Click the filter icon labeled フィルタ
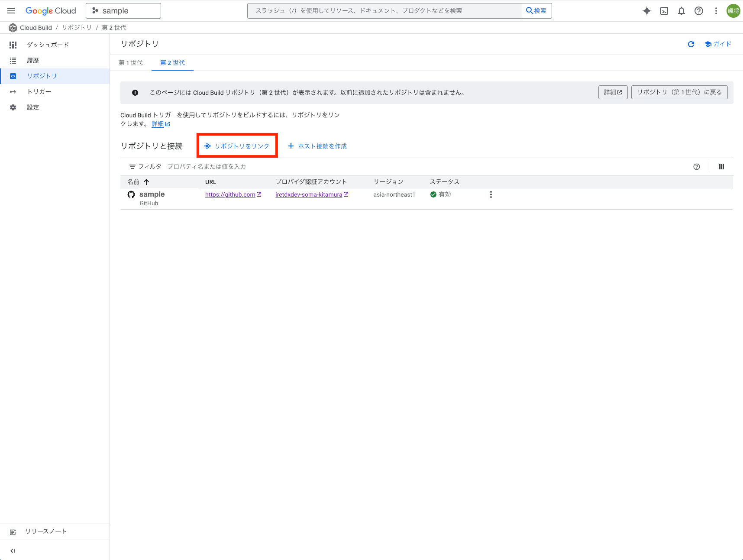 point(132,167)
